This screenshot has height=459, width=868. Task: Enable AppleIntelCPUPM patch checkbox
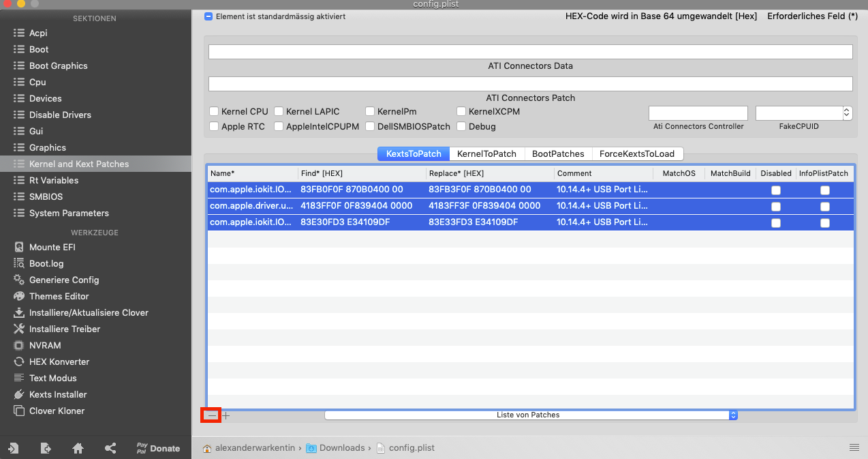click(279, 126)
